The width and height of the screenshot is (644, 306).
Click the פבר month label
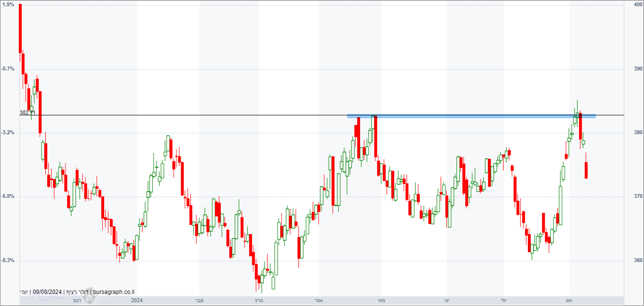199,301
